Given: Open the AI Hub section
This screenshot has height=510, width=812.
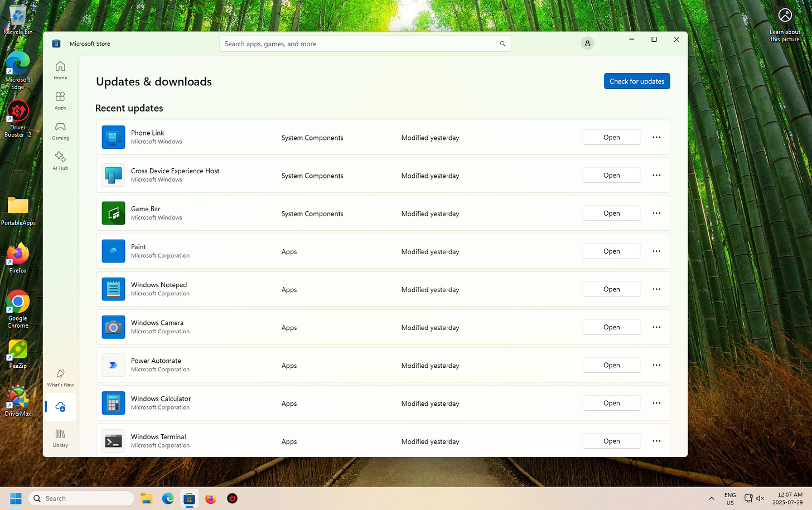Looking at the screenshot, I should pos(60,161).
